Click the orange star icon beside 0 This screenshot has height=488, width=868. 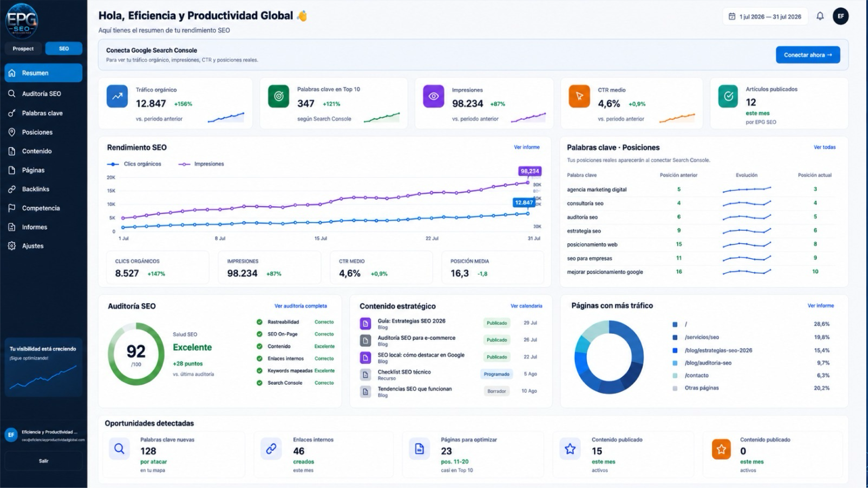pos(721,449)
